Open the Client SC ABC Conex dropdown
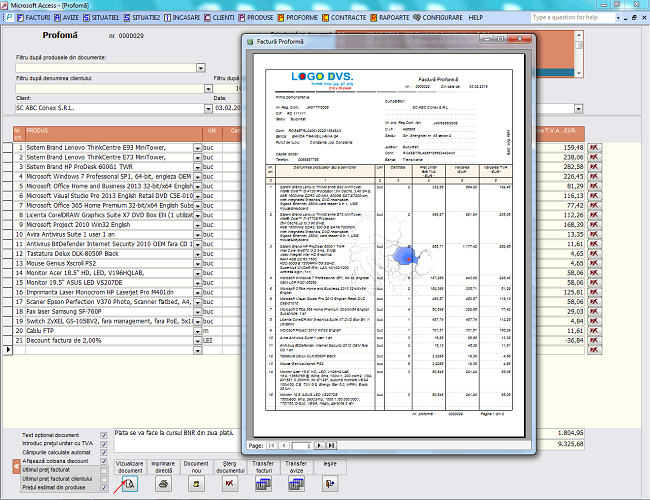650x500 pixels. tap(208, 109)
